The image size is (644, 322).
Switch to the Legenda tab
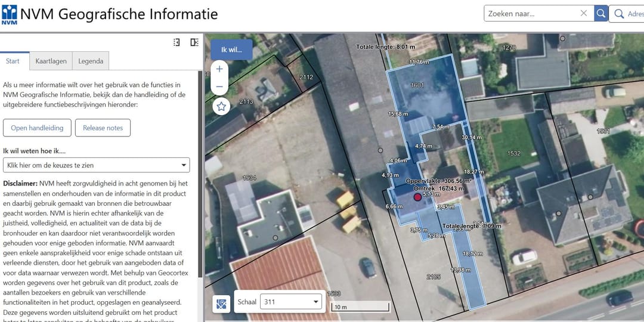pos(91,61)
